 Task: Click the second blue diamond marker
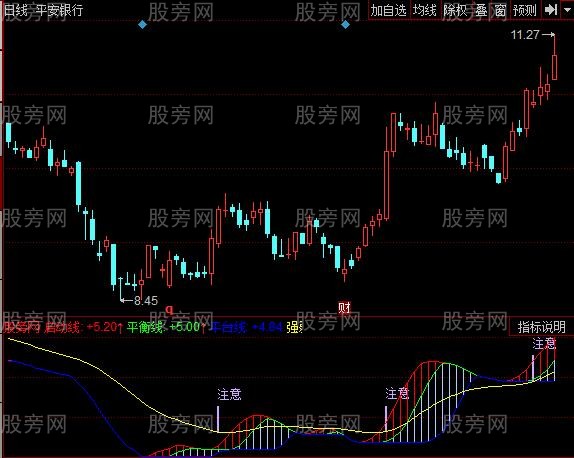pos(345,25)
